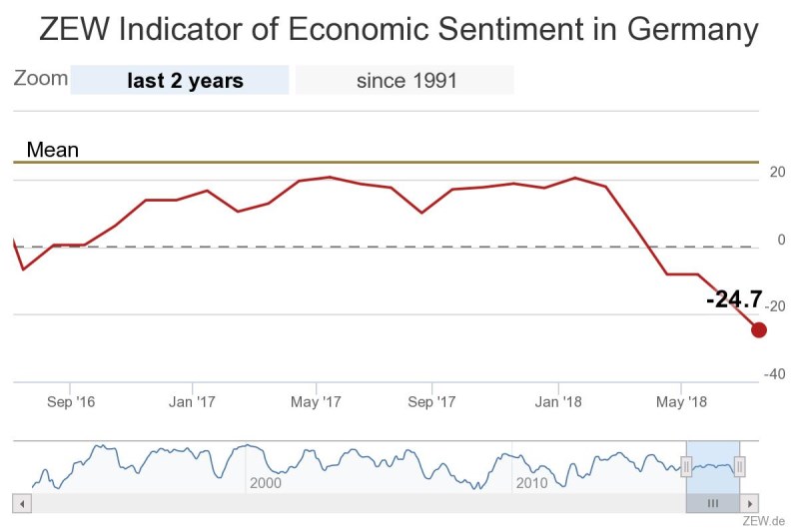Image resolution: width=799 pixels, height=532 pixels.
Task: Click the left scroll arrow of the navigator
Action: click(20, 504)
